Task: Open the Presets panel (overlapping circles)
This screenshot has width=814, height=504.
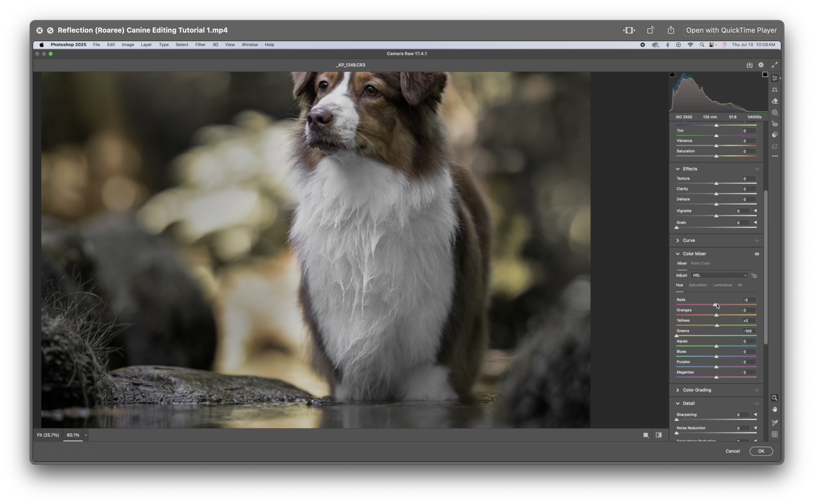Action: coord(775,135)
